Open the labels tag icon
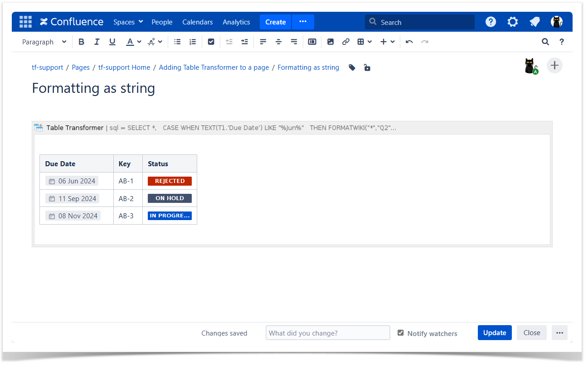This screenshot has height=365, width=588. (352, 67)
